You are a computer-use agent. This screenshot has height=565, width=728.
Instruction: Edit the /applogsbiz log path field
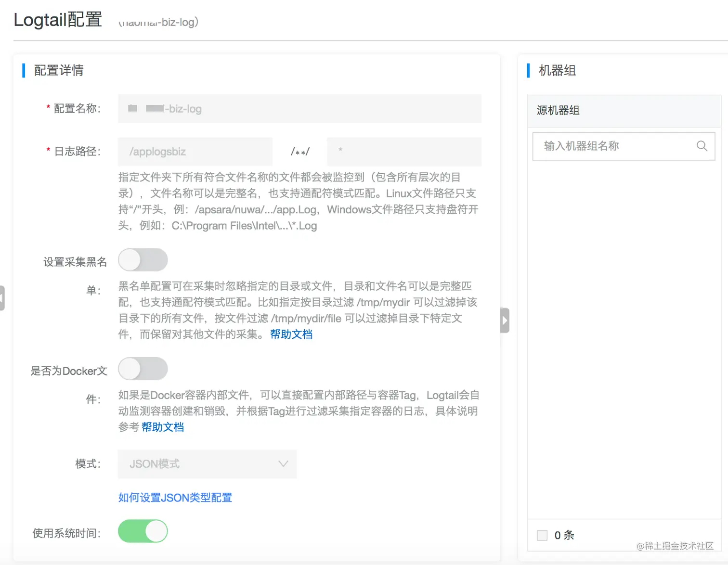195,152
